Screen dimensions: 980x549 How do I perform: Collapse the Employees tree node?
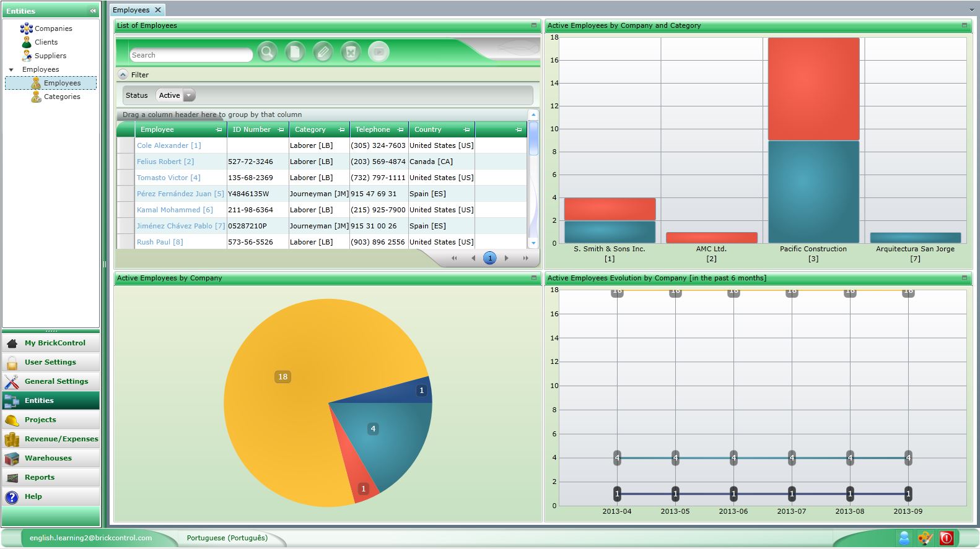(x=11, y=69)
